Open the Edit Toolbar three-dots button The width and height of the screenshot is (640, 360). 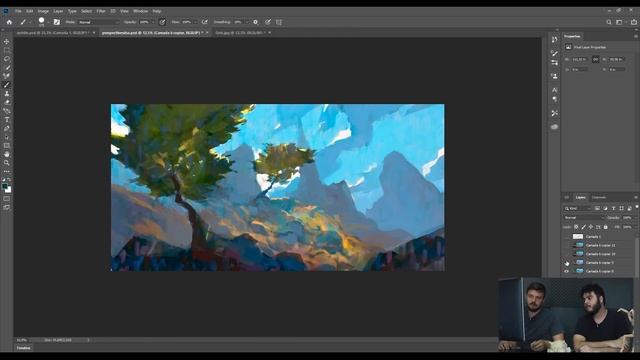tap(7, 171)
